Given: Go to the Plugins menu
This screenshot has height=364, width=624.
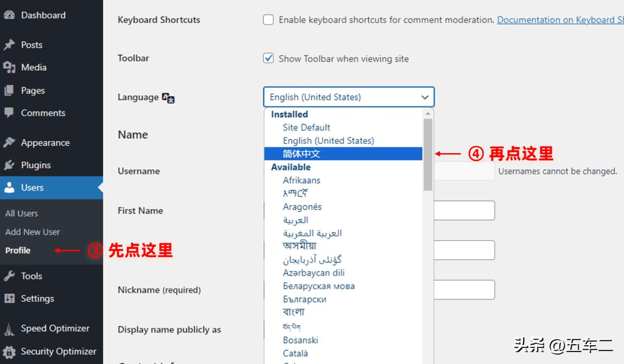Looking at the screenshot, I should (x=52, y=165).
